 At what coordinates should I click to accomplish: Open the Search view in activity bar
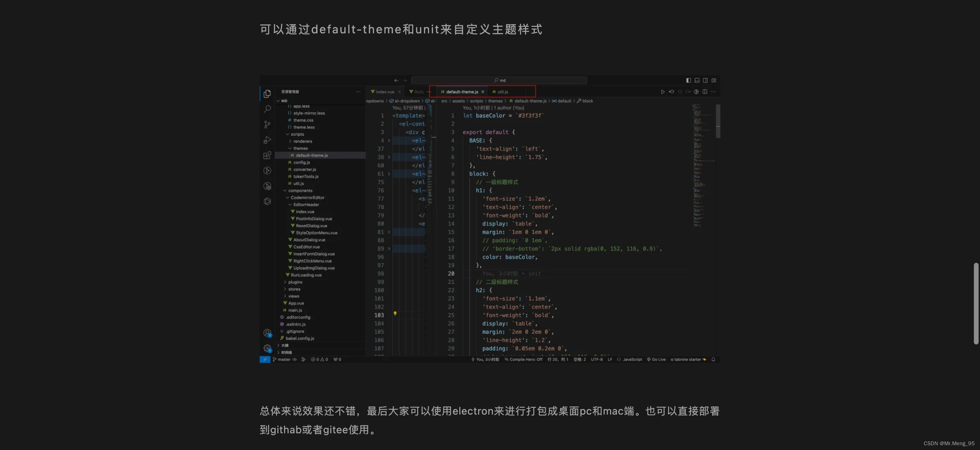[x=267, y=109]
